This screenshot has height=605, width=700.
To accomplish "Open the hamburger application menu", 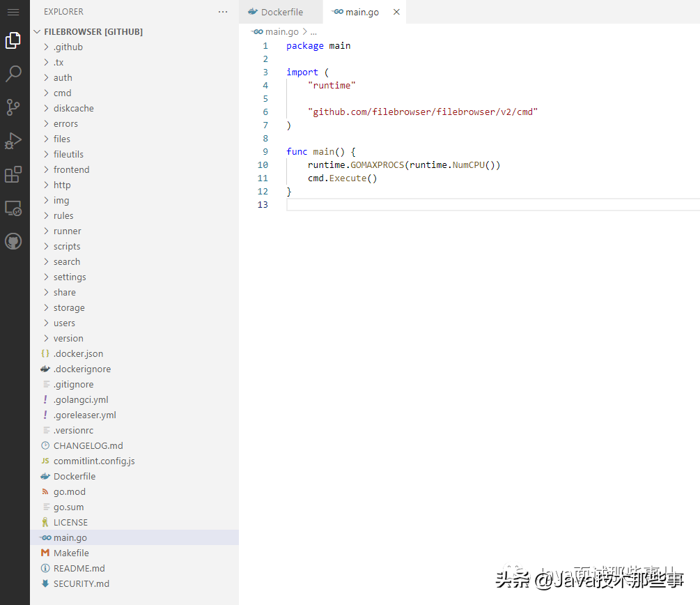I will (13, 12).
